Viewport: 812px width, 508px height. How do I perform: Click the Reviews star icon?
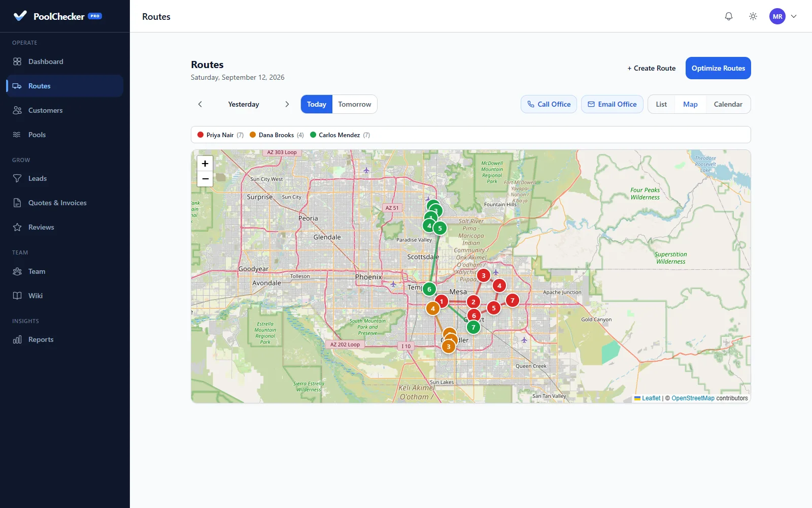coord(17,227)
